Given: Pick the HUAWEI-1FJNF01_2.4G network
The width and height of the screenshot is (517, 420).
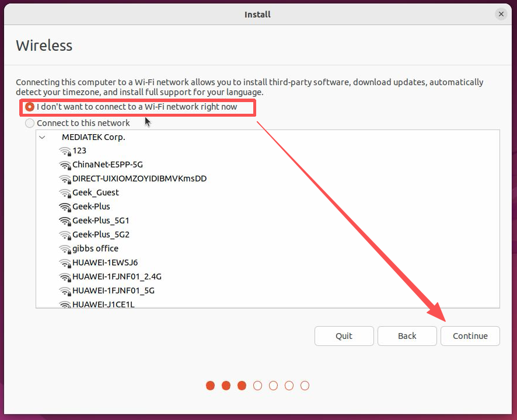Looking at the screenshot, I should coord(117,276).
